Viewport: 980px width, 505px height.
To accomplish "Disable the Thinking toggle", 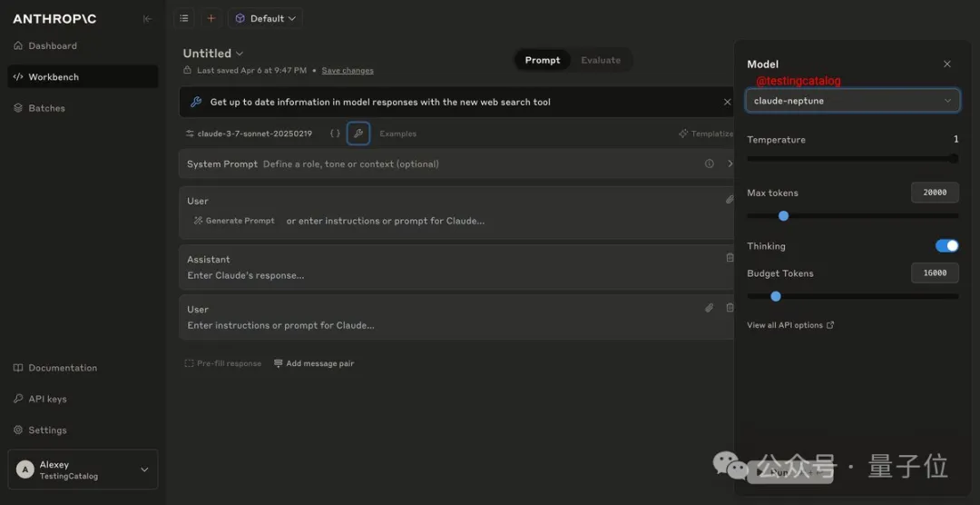I will click(x=946, y=246).
